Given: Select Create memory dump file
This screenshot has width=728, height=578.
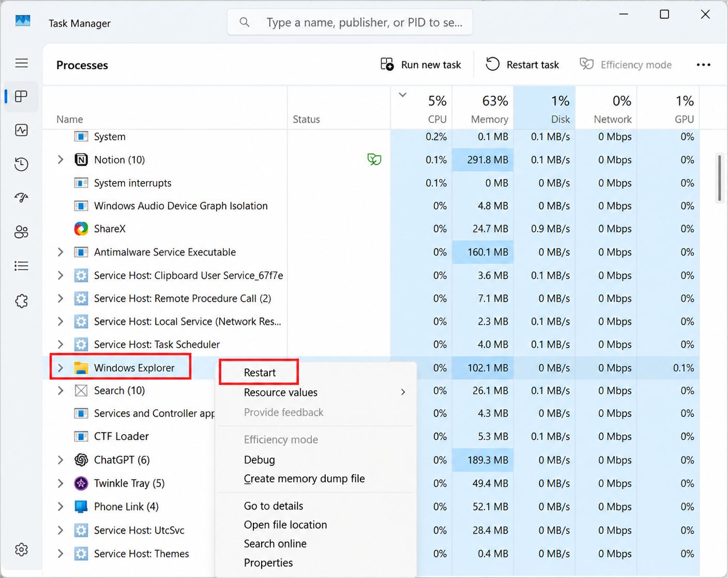Looking at the screenshot, I should point(316,479).
